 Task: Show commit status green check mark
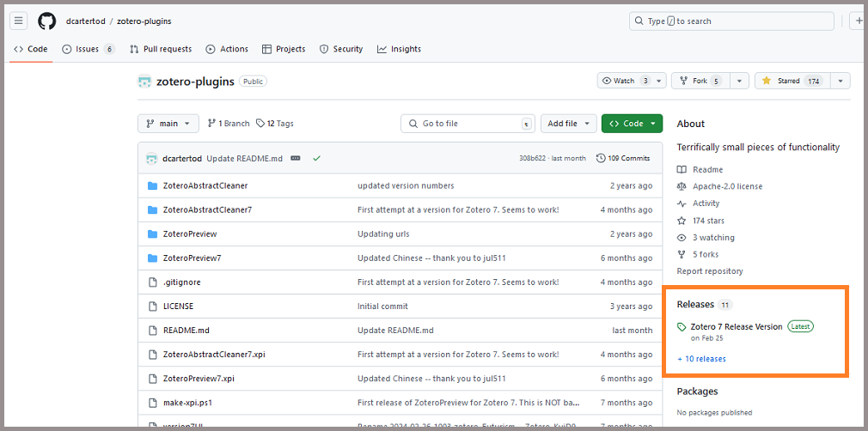pos(316,158)
